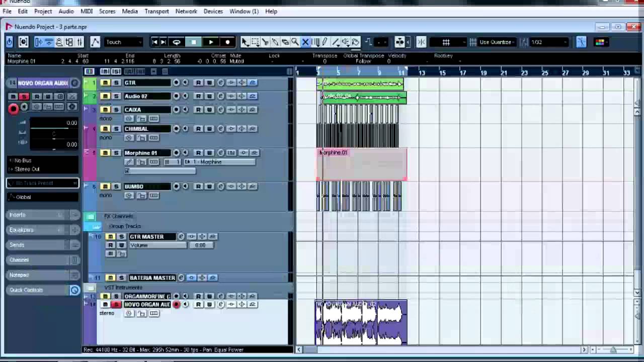Open the automation panel icon
The width and height of the screenshot is (644, 362).
pos(95,42)
